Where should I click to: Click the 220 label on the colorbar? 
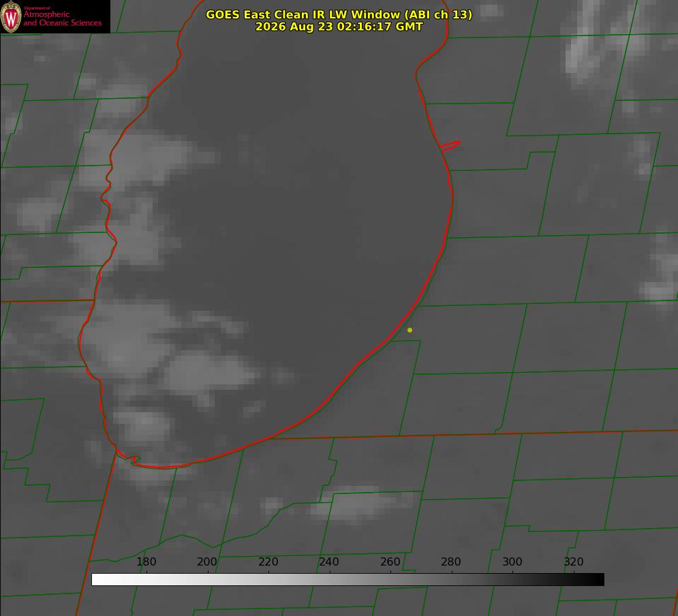[x=268, y=561]
